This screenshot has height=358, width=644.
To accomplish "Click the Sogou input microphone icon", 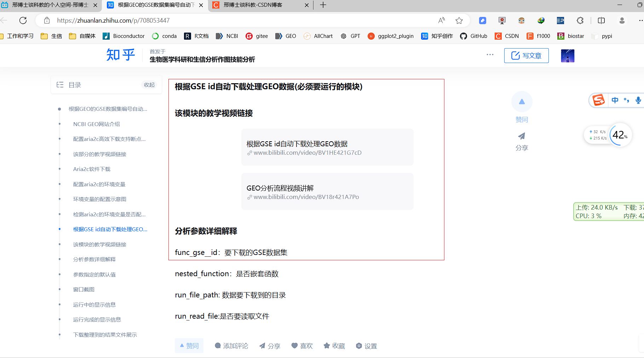I will (638, 100).
